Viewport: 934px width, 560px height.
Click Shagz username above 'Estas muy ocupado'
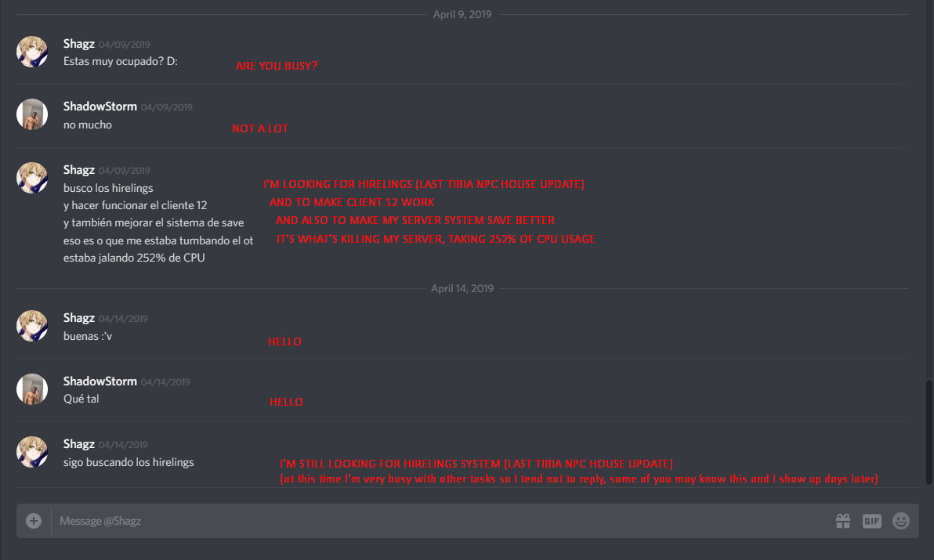(78, 43)
